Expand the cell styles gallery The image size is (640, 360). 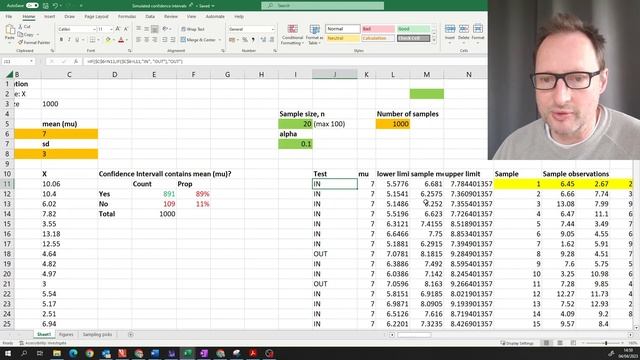(434, 40)
